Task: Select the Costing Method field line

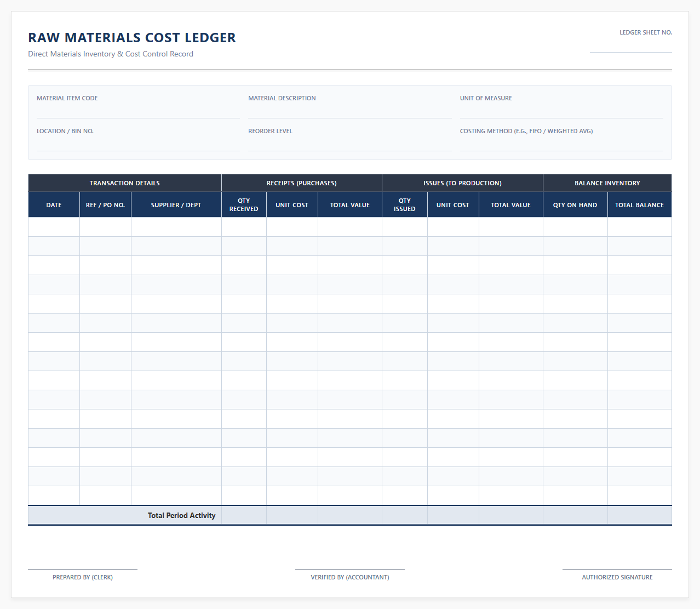Action: point(561,145)
